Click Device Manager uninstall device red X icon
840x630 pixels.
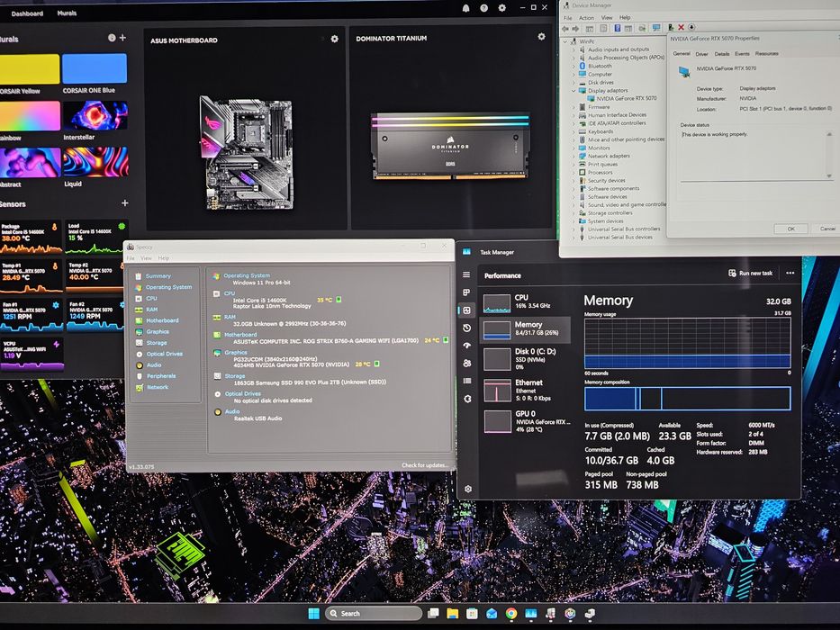point(681,27)
